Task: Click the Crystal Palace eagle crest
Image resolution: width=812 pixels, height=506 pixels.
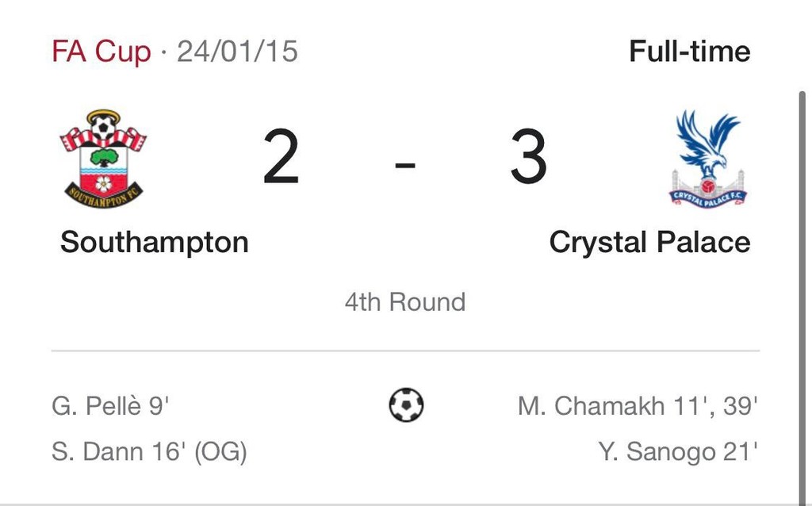Action: point(708,159)
